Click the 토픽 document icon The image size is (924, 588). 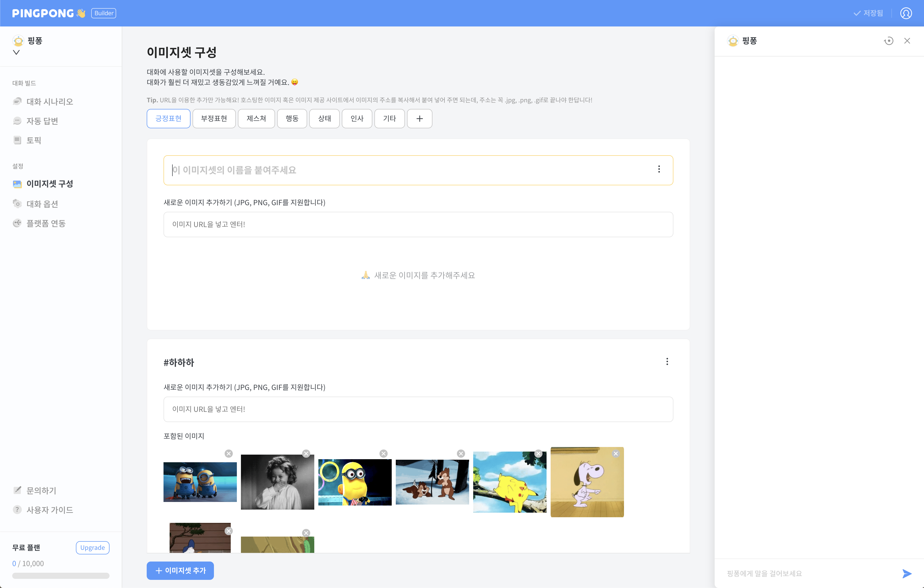pyautogui.click(x=17, y=140)
